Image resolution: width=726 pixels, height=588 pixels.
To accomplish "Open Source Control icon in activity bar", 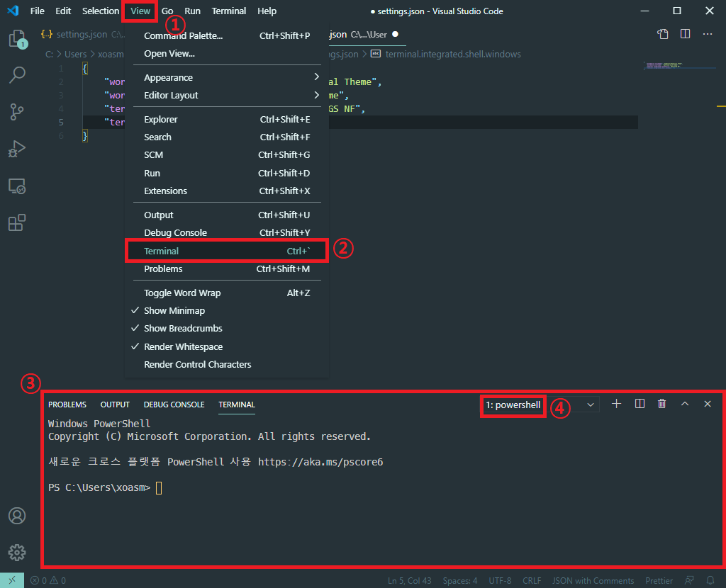I will (x=17, y=112).
